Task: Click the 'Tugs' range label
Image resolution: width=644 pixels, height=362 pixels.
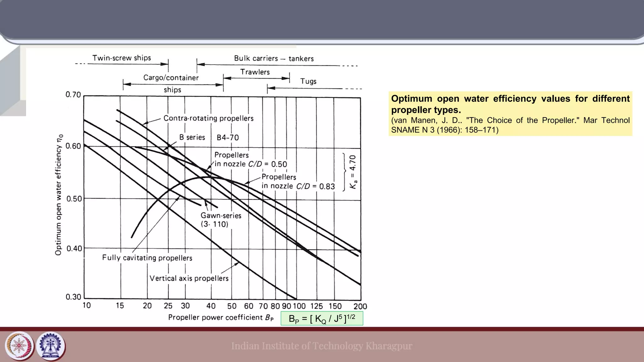Action: click(x=308, y=81)
